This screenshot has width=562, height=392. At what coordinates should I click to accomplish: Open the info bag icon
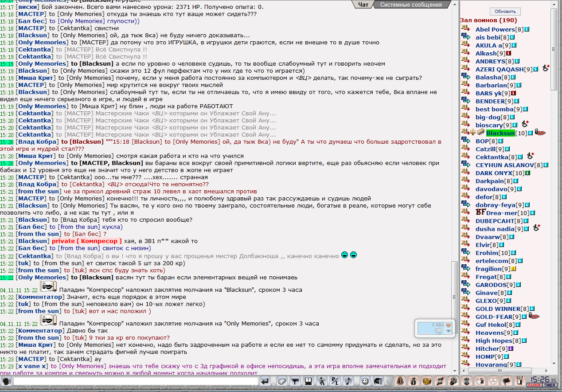click(414, 381)
